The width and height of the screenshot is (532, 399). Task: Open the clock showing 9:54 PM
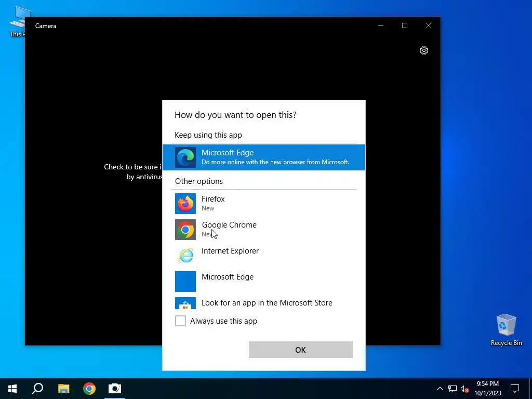coord(487,389)
